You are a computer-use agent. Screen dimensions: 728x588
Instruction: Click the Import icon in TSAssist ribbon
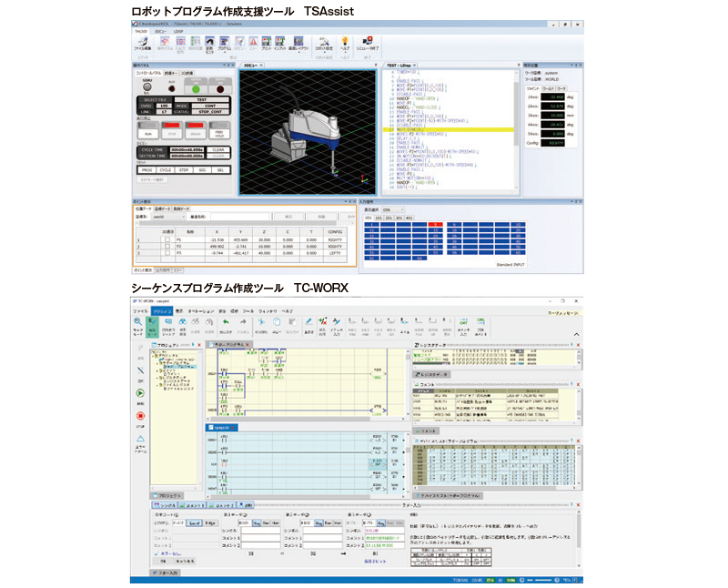(280, 43)
